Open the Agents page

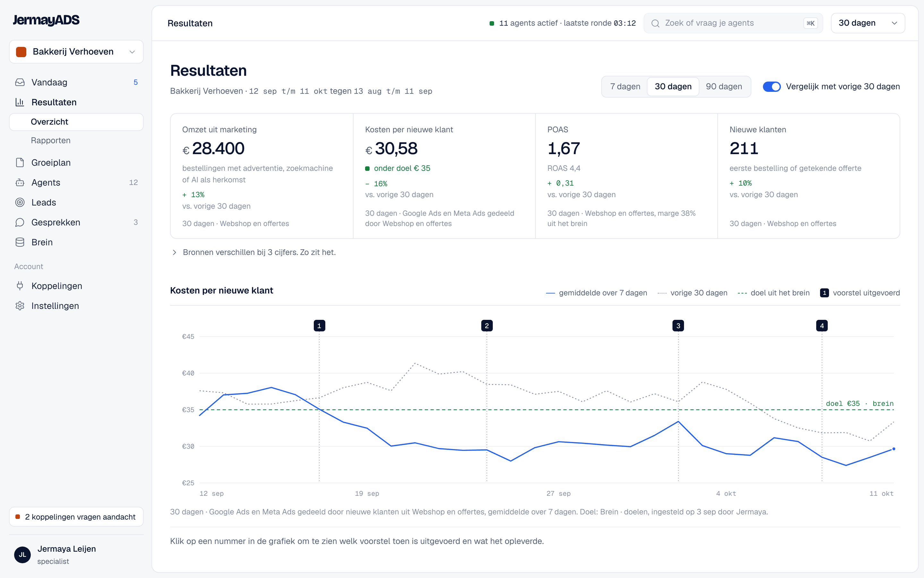point(76,182)
